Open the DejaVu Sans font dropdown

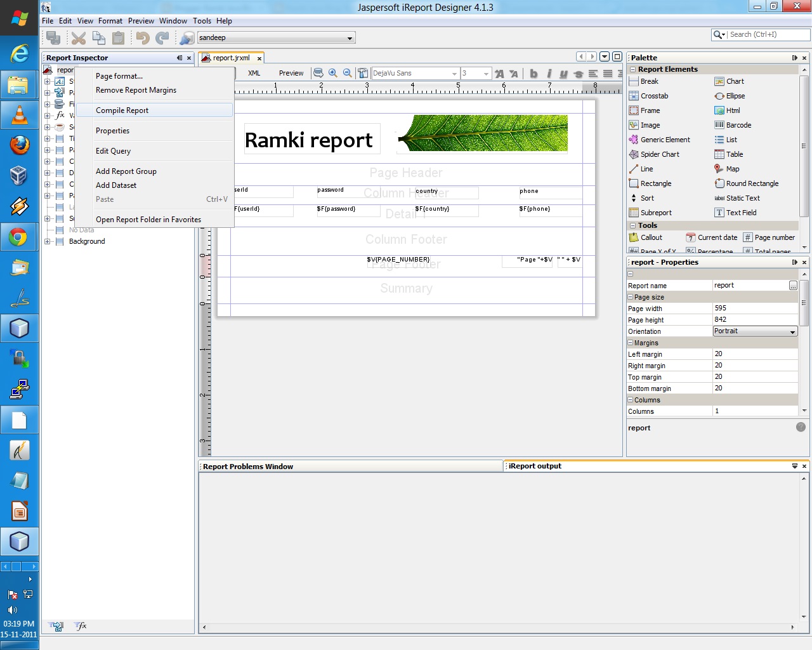(455, 74)
